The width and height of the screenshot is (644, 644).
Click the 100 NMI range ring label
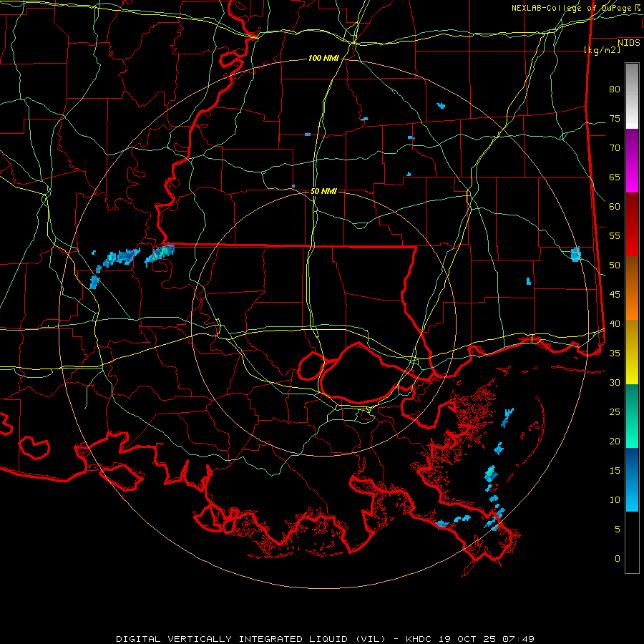click(x=323, y=59)
